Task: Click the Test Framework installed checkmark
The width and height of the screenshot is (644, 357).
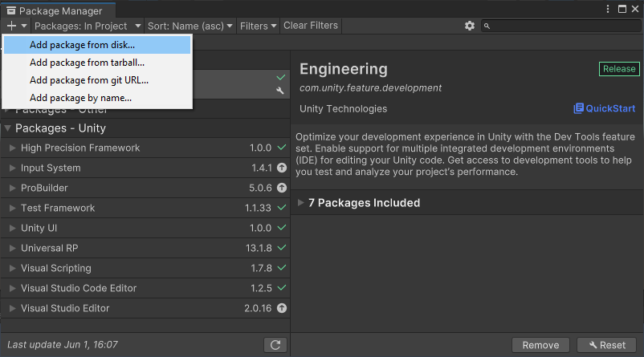Action: click(282, 208)
